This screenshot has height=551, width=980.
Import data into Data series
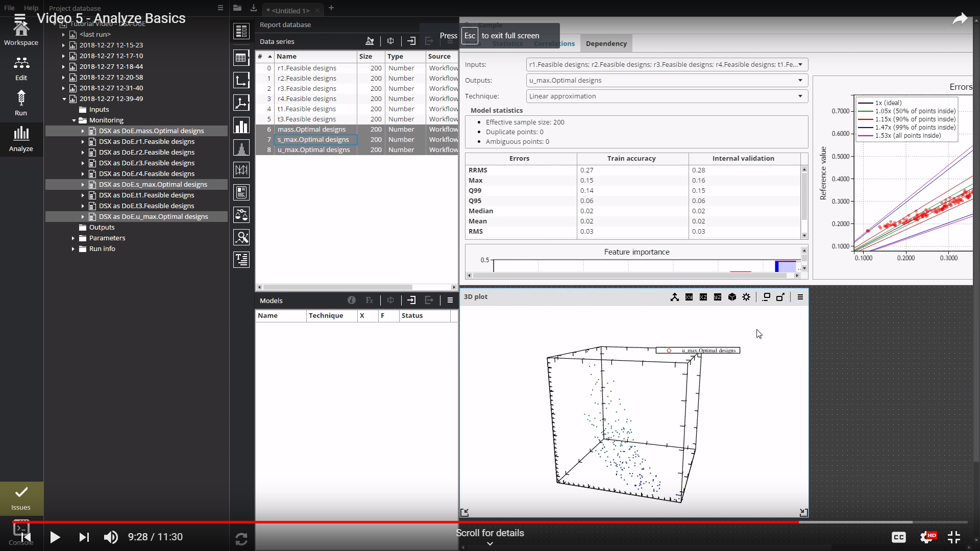click(x=411, y=41)
